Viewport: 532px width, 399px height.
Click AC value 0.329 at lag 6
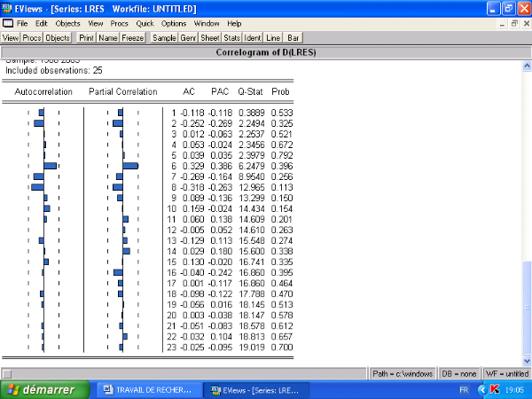193,166
